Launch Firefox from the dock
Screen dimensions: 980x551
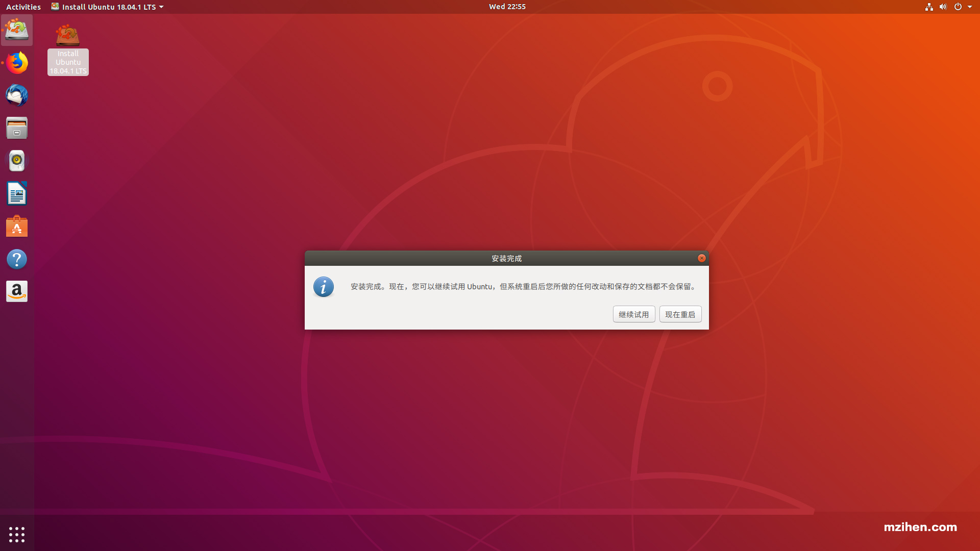tap(17, 63)
